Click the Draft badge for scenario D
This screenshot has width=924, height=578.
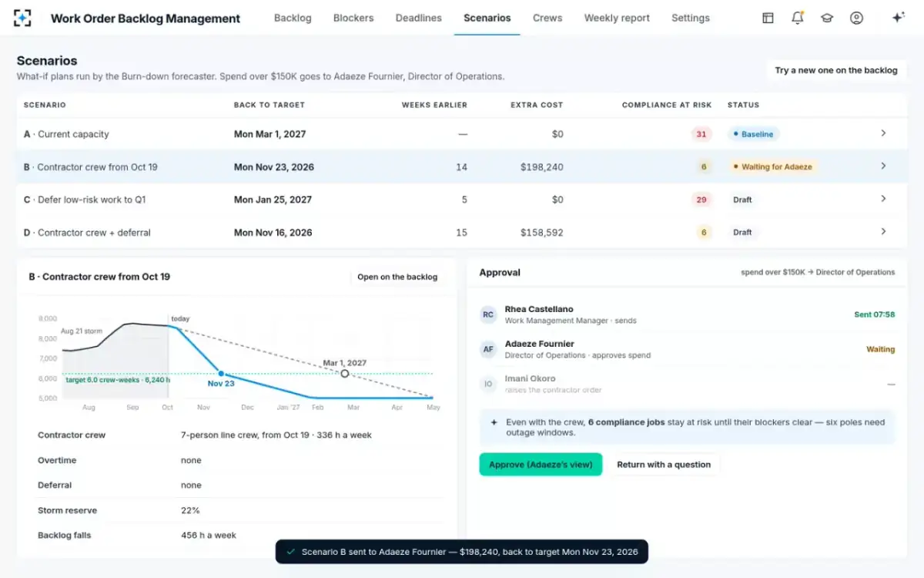point(742,232)
